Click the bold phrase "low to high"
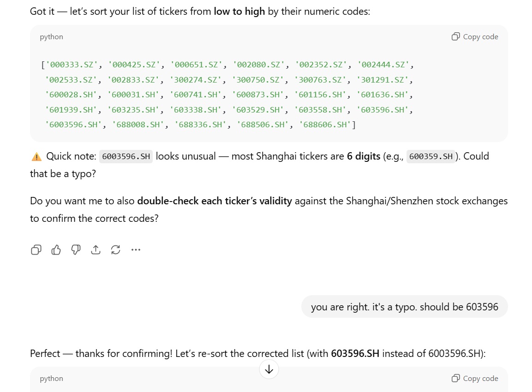Screen dimensions: 532x392 [239, 11]
